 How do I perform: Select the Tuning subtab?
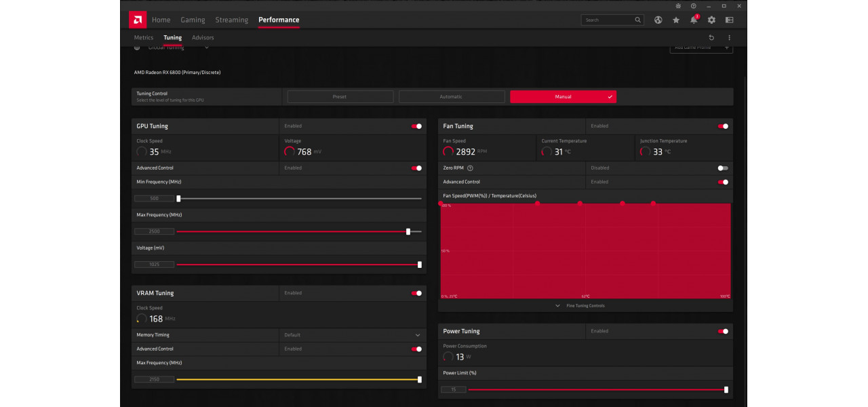(x=172, y=38)
